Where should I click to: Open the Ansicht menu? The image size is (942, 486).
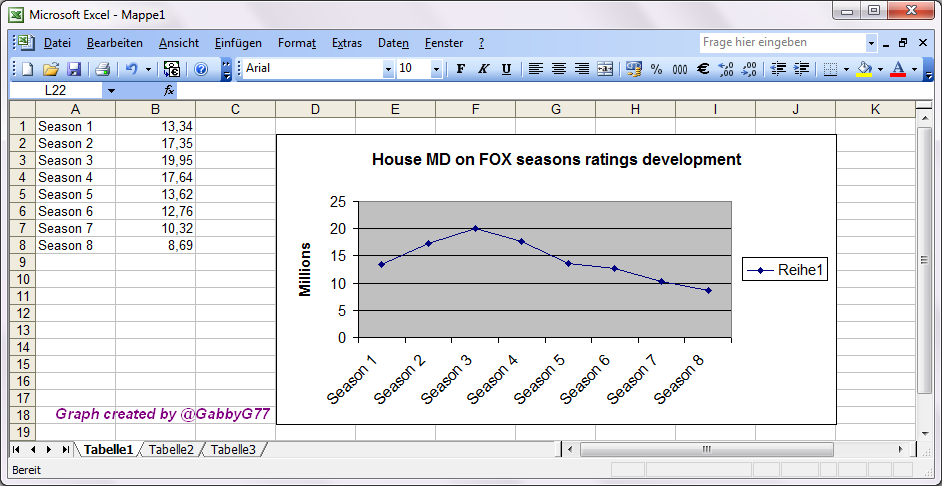[179, 43]
